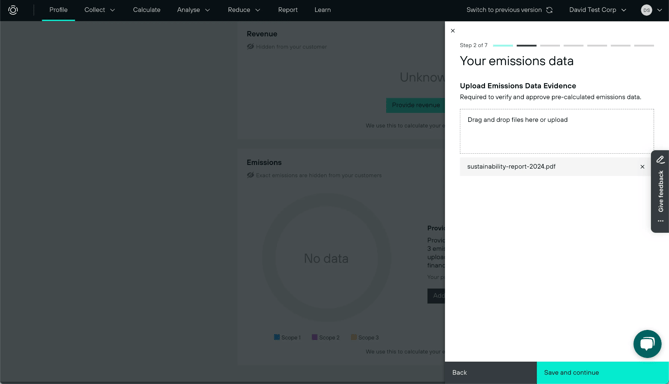Click the Scope 3 legend swatch
The image size is (669, 384).
point(354,337)
